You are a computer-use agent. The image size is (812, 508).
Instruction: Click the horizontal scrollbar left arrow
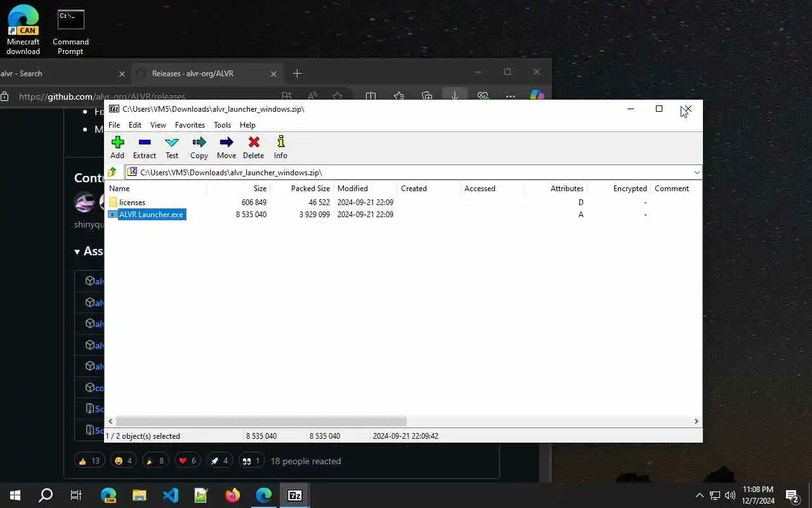tap(111, 421)
